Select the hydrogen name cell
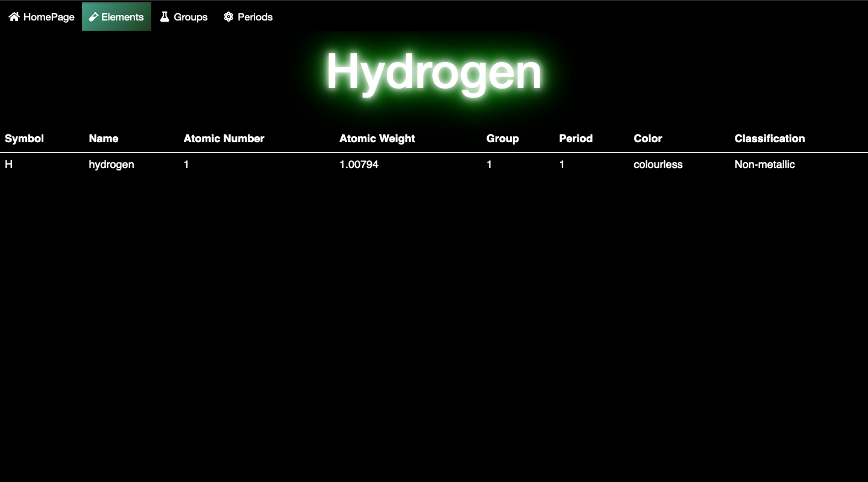This screenshot has width=868, height=482. [112, 164]
